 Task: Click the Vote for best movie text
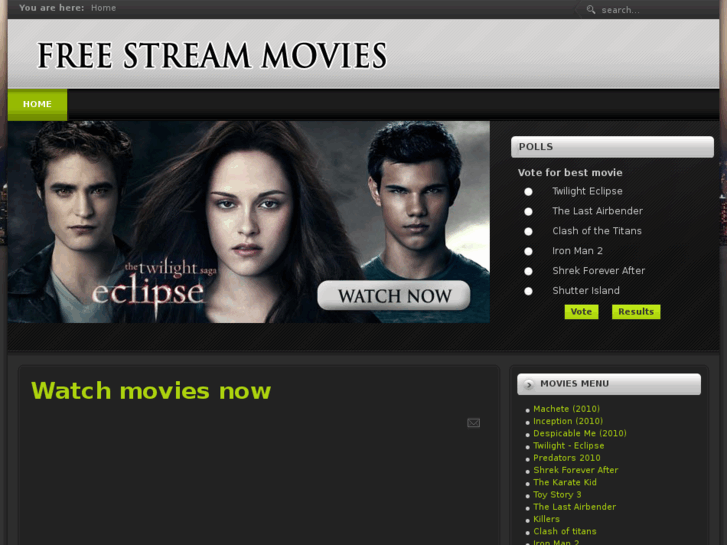click(570, 173)
